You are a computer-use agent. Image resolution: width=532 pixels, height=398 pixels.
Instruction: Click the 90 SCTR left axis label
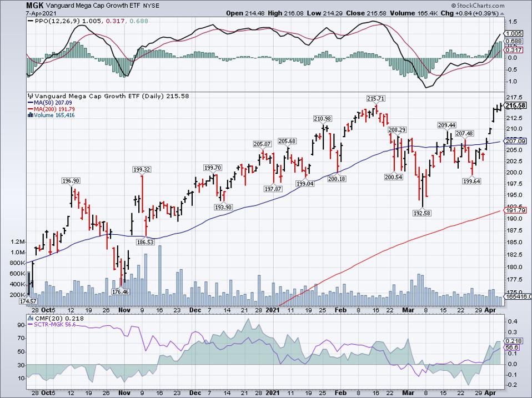21,325
